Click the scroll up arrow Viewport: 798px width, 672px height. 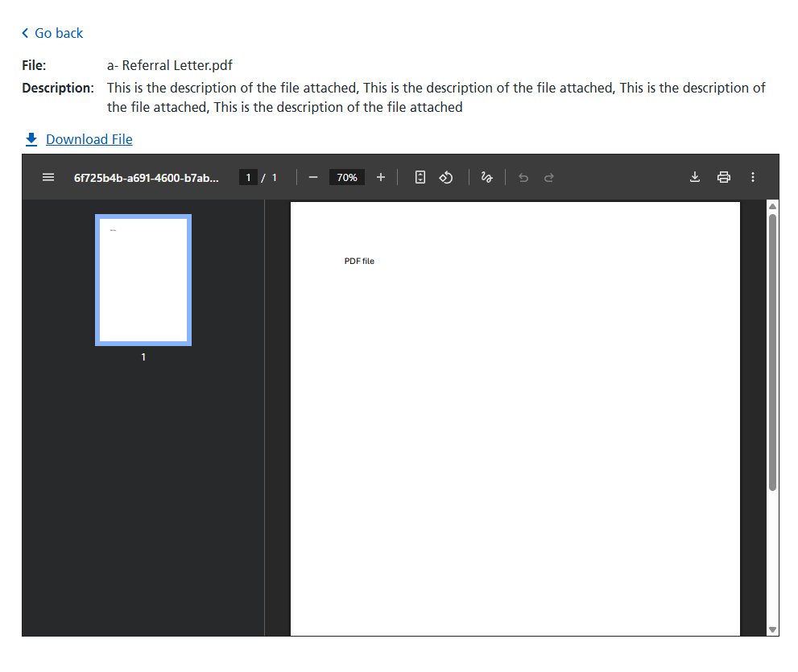(x=772, y=207)
